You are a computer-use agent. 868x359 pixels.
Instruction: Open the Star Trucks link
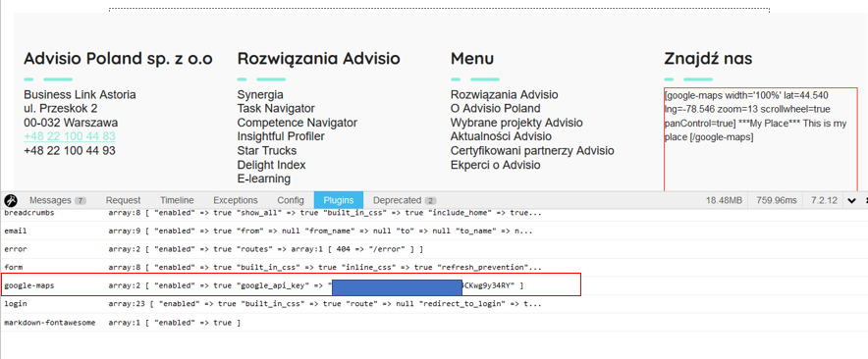267,150
